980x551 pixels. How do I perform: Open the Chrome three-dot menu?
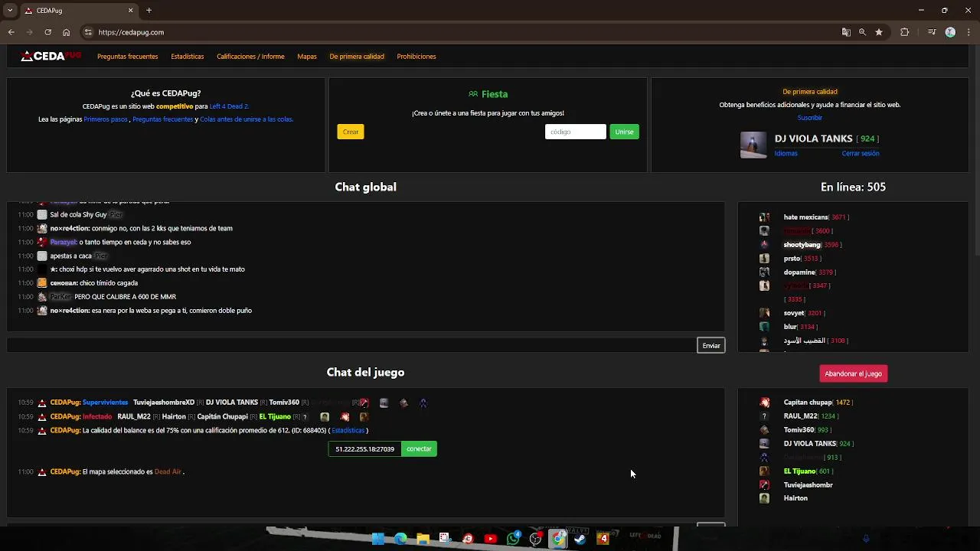(969, 32)
